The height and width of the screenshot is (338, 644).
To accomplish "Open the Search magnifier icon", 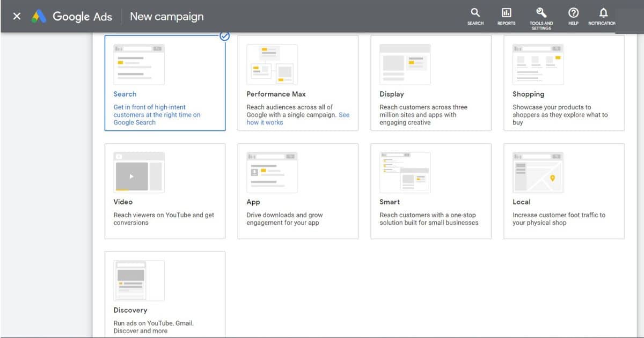I will point(475,13).
